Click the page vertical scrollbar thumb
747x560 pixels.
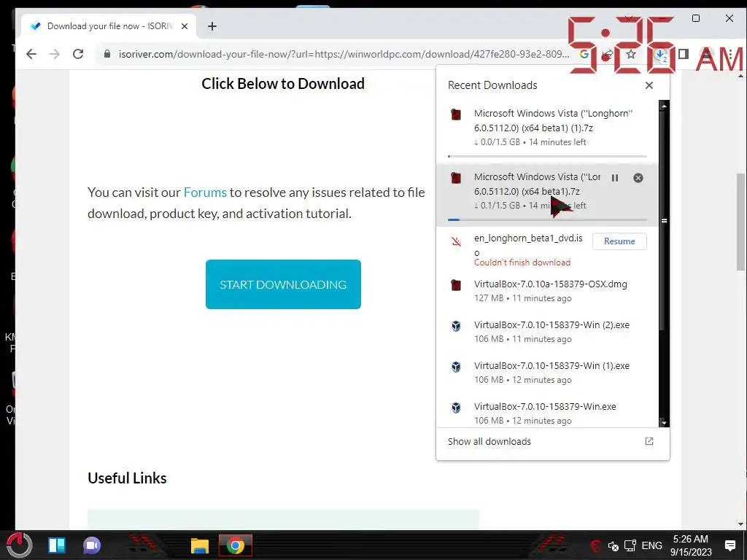(741, 222)
